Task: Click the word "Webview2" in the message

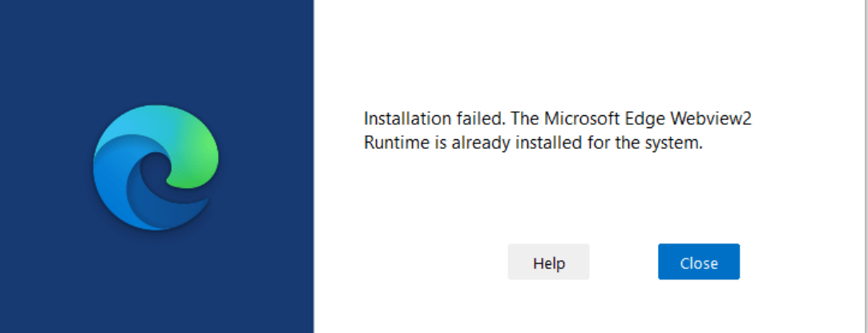Action: click(x=716, y=119)
